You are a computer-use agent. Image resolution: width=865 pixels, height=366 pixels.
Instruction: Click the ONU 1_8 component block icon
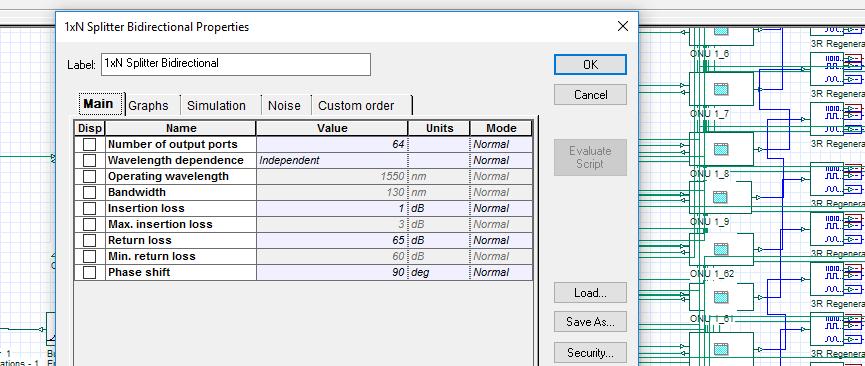[721, 149]
